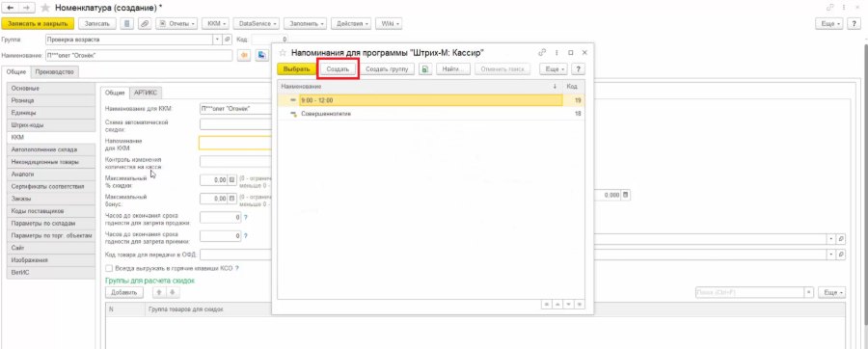Open the Основные section in sidebar

(x=51, y=89)
